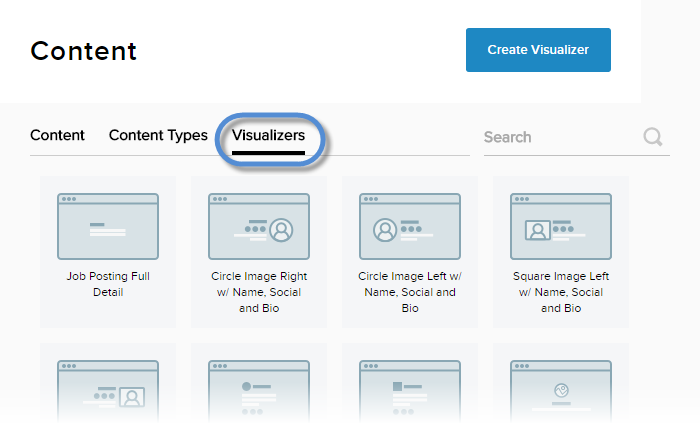Click the "Circle Image Left w/ Name" label
The image size is (700, 424).
pyautogui.click(x=410, y=292)
